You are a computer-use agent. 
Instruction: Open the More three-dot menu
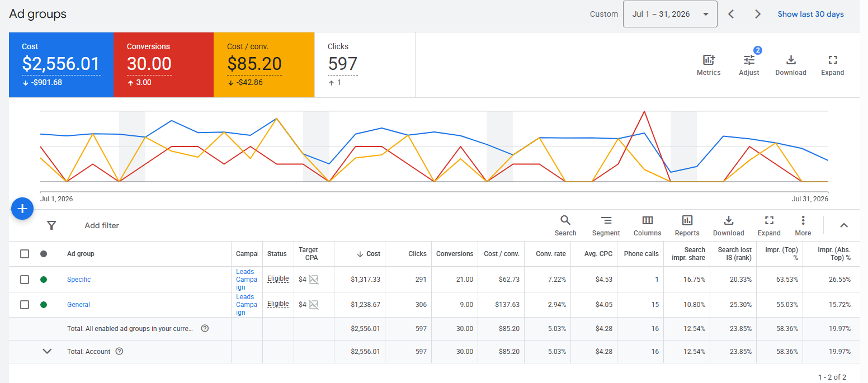pyautogui.click(x=803, y=220)
